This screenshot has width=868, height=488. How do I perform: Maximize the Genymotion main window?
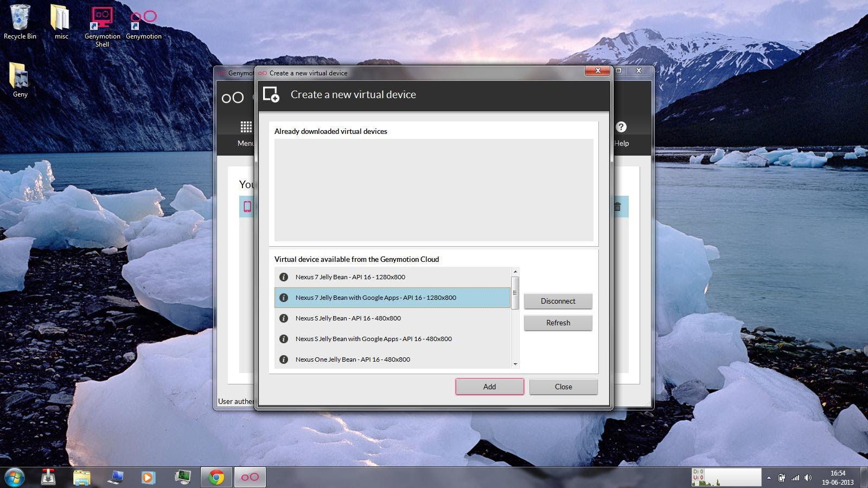coord(619,70)
